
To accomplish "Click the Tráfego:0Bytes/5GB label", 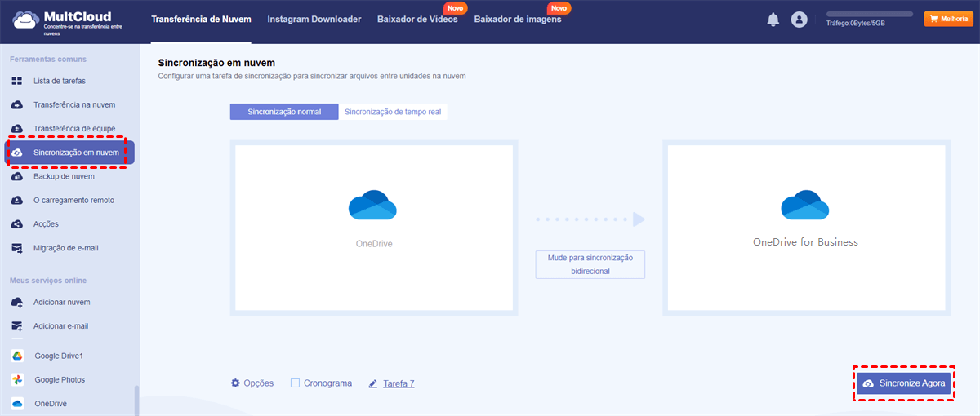I will click(x=855, y=24).
